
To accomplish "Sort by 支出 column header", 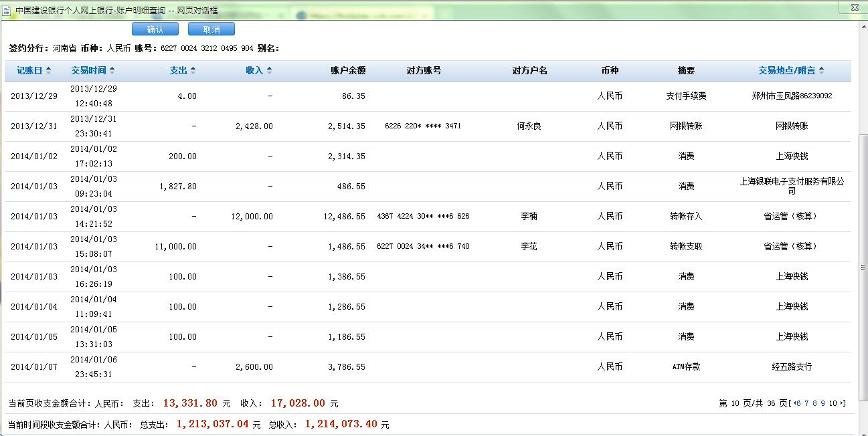I will tap(182, 71).
